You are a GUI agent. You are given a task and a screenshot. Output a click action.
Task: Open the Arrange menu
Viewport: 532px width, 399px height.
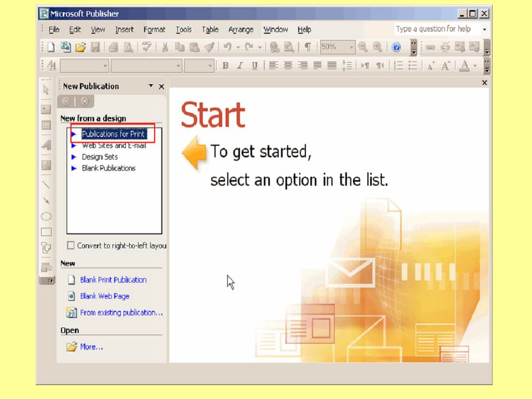(241, 30)
